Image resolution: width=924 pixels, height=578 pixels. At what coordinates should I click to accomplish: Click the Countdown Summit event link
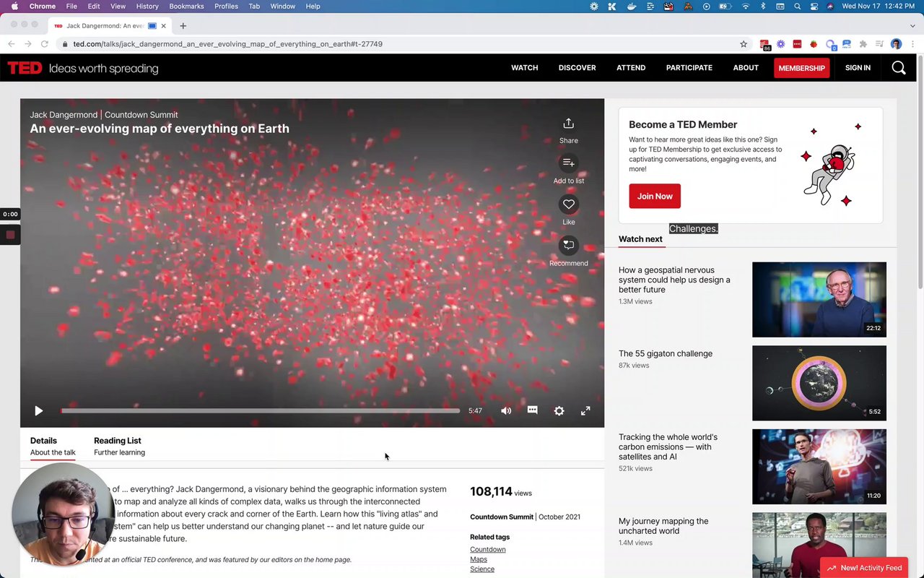(502, 517)
